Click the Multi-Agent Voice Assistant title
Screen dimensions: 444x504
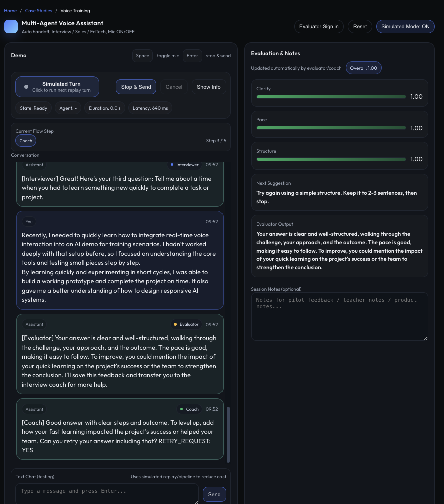pyautogui.click(x=62, y=23)
